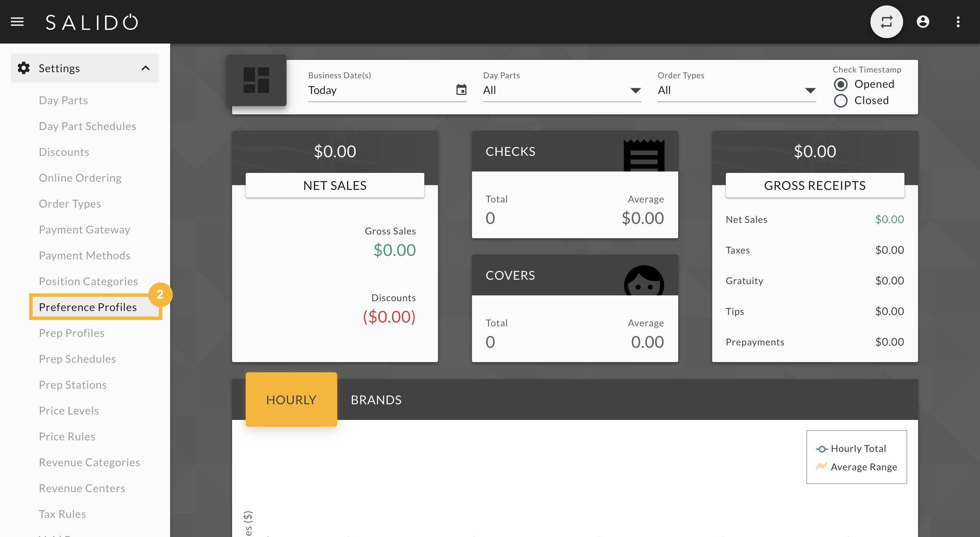Click the Average Range legend label

tap(864, 467)
